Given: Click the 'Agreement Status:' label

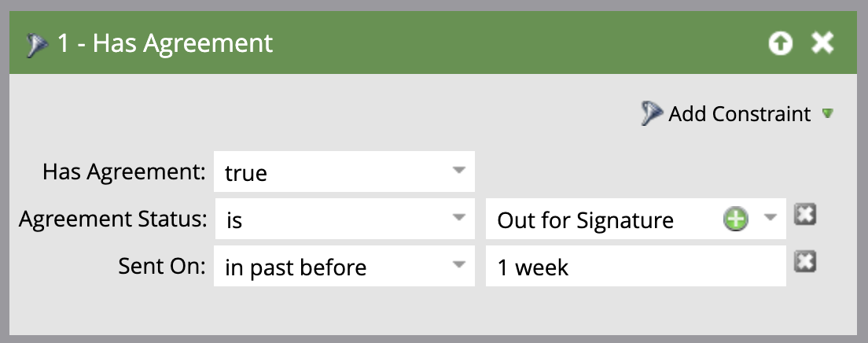Looking at the screenshot, I should (112, 219).
